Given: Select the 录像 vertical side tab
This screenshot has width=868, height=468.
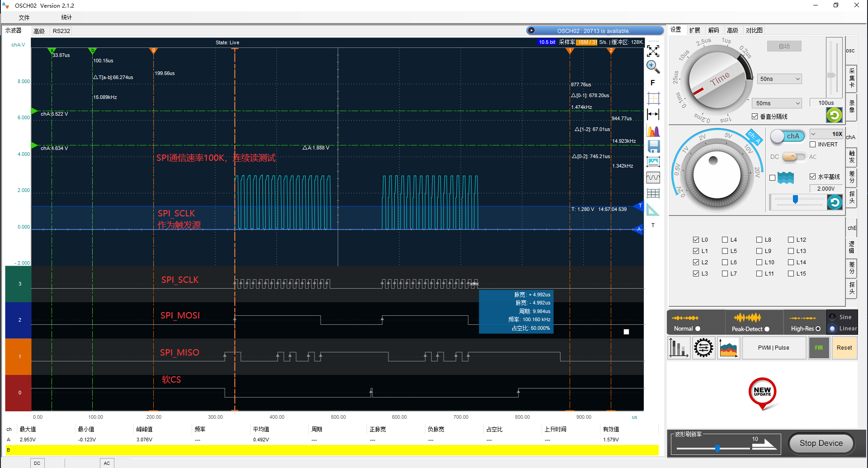Looking at the screenshot, I should coord(851,107).
